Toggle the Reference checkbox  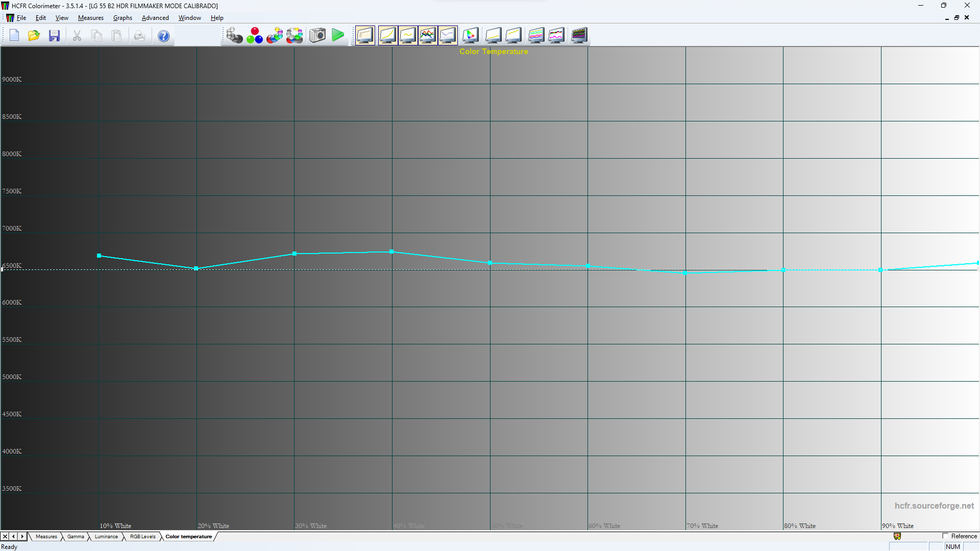point(945,536)
